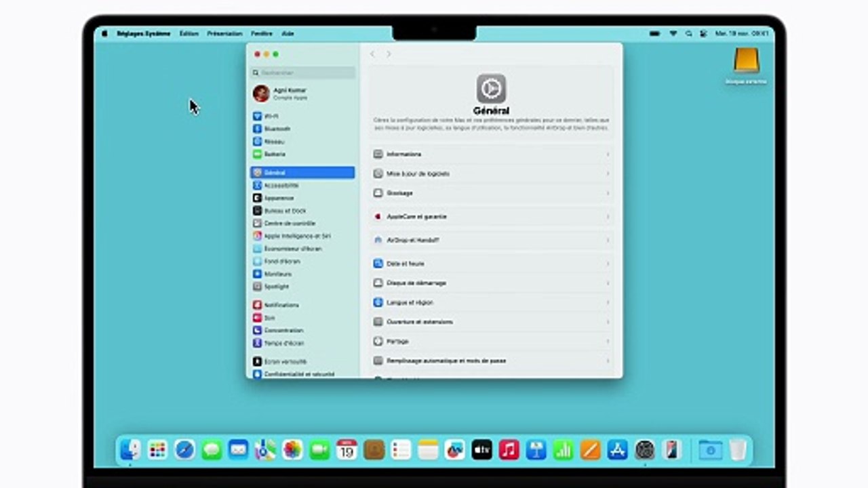868x488 pixels.
Task: Open the AppleCare et garantie chevron
Action: [608, 217]
